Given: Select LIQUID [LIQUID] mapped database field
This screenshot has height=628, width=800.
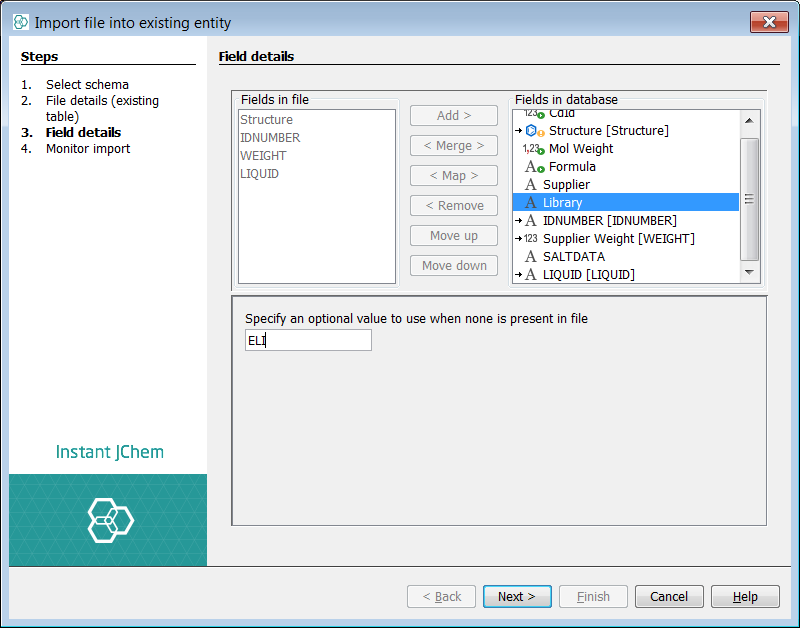Looking at the screenshot, I should (x=588, y=275).
